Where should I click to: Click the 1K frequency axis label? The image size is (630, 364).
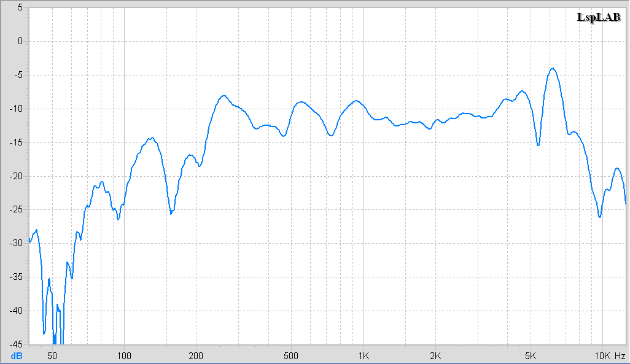point(364,356)
